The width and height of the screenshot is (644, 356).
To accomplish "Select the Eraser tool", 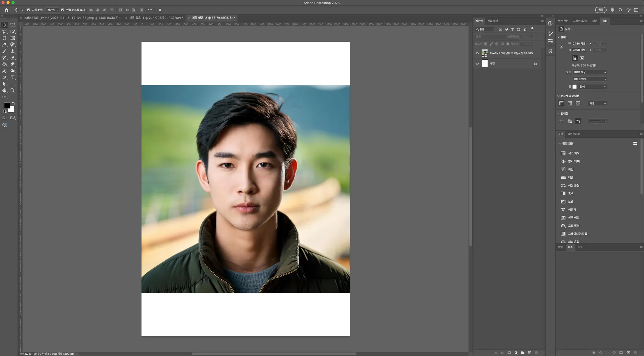I will [13, 58].
